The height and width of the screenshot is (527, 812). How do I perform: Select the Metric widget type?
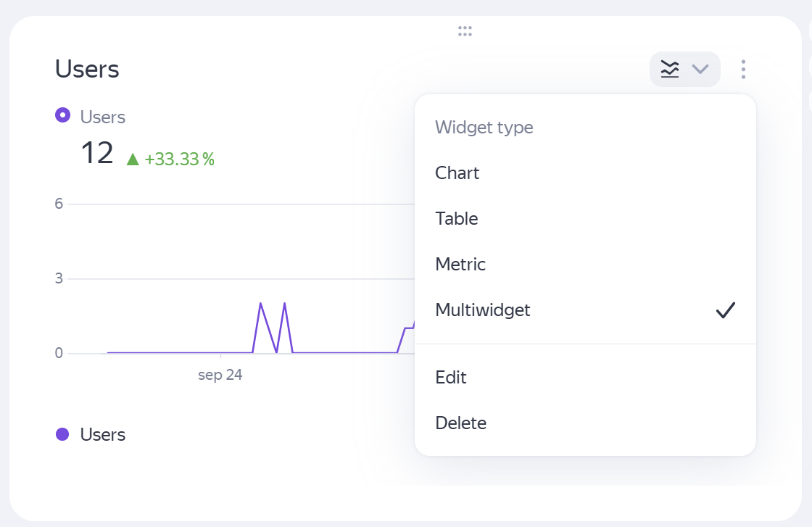460,265
